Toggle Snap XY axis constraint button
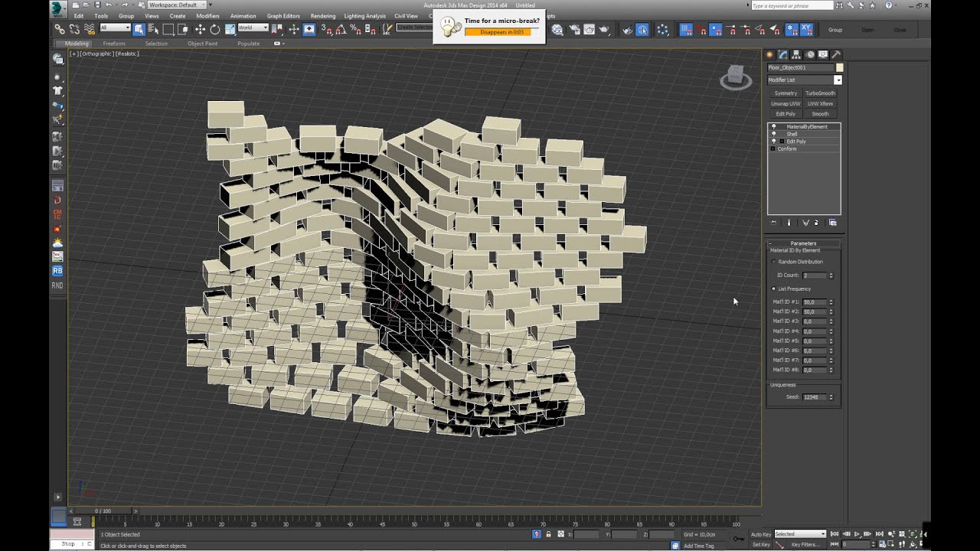 tap(806, 30)
